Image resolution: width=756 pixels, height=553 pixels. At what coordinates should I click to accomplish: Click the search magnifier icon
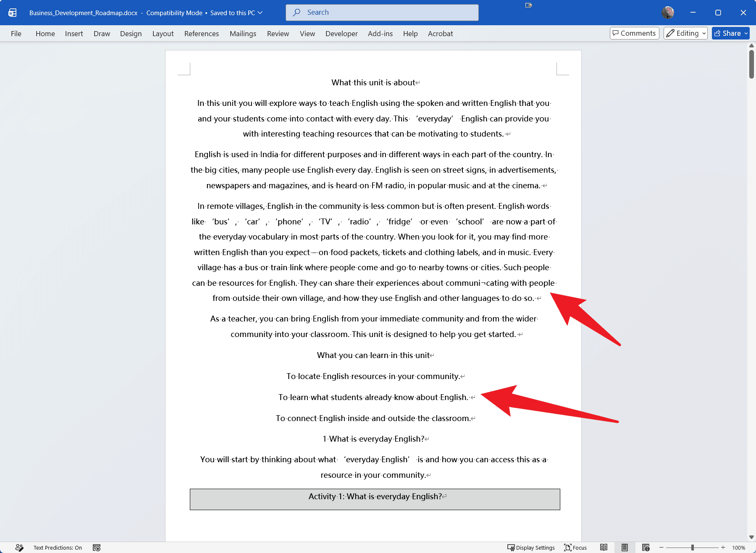point(297,13)
